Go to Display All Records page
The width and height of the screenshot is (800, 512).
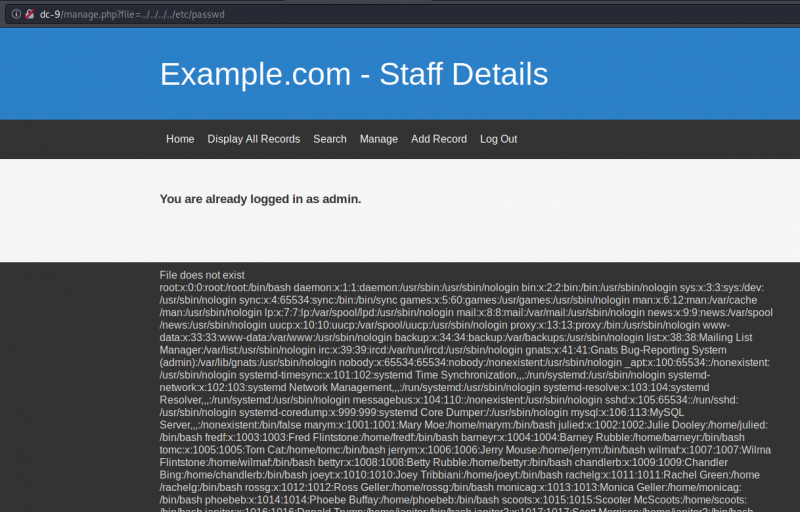pyautogui.click(x=254, y=139)
